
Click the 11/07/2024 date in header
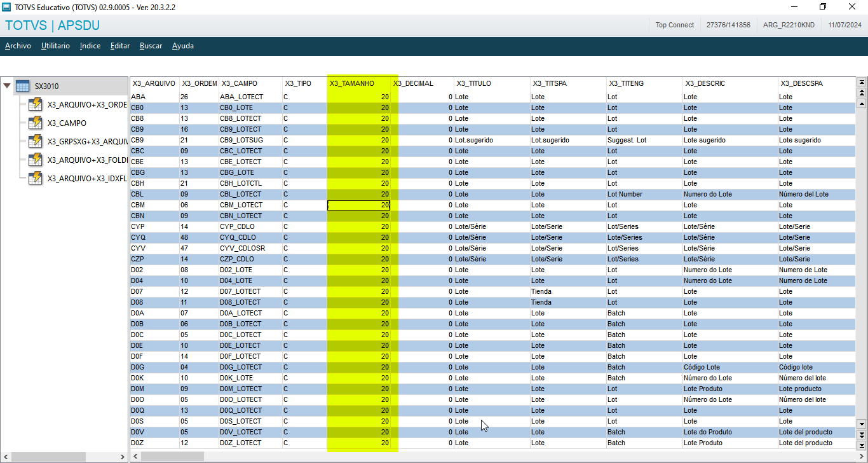tap(844, 25)
